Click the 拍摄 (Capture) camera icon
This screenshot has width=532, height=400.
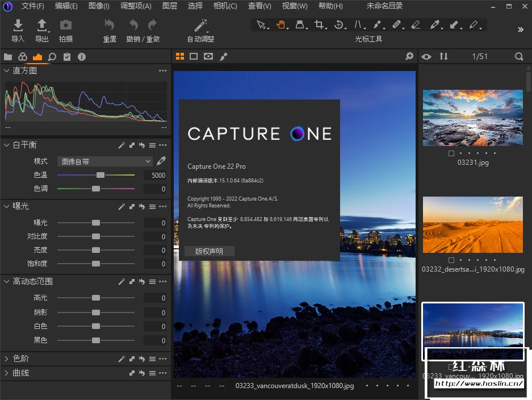pos(66,25)
